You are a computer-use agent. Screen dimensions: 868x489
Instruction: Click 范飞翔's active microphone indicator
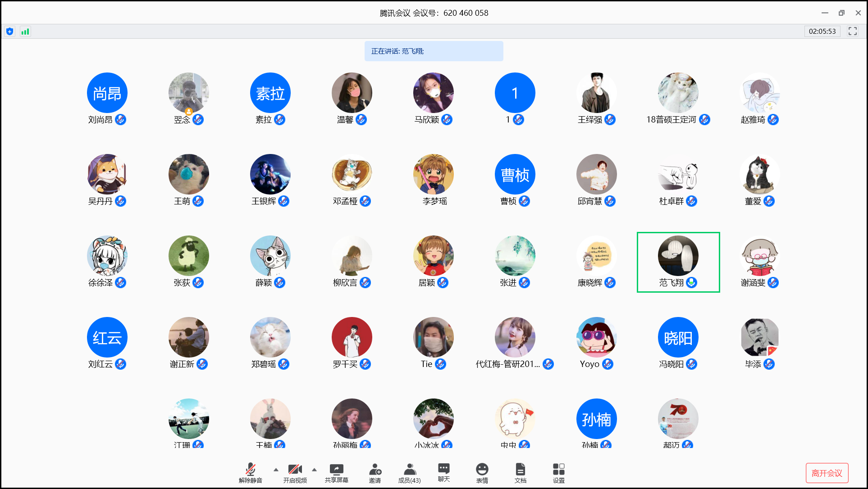(x=691, y=282)
